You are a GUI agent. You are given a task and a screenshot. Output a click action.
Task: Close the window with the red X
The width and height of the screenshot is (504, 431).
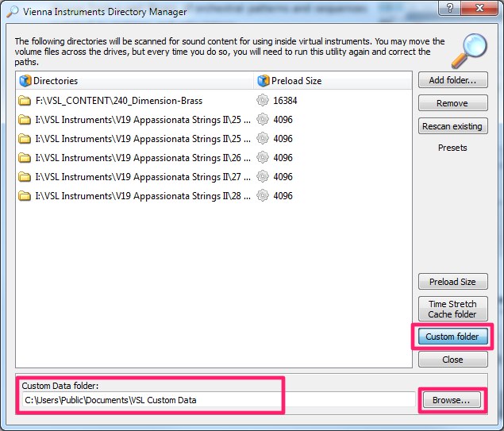(x=480, y=8)
